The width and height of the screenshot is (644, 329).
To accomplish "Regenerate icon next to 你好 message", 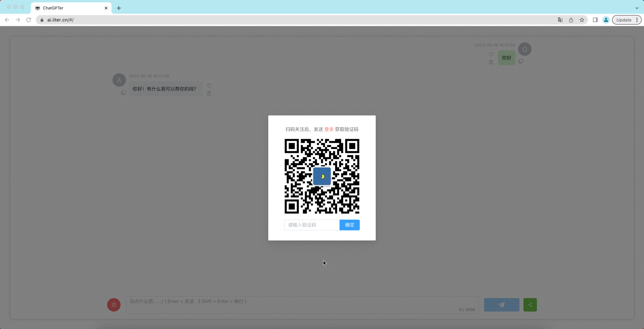I will (x=491, y=54).
